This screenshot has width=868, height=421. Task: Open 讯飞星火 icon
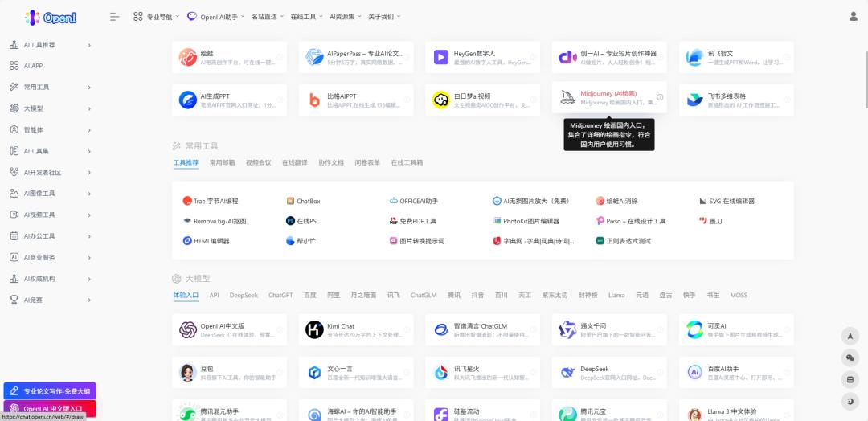click(441, 372)
